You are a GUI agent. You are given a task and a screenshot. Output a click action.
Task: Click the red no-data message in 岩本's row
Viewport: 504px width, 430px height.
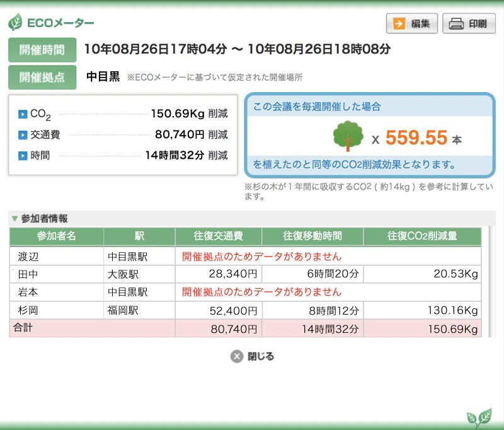(x=261, y=292)
